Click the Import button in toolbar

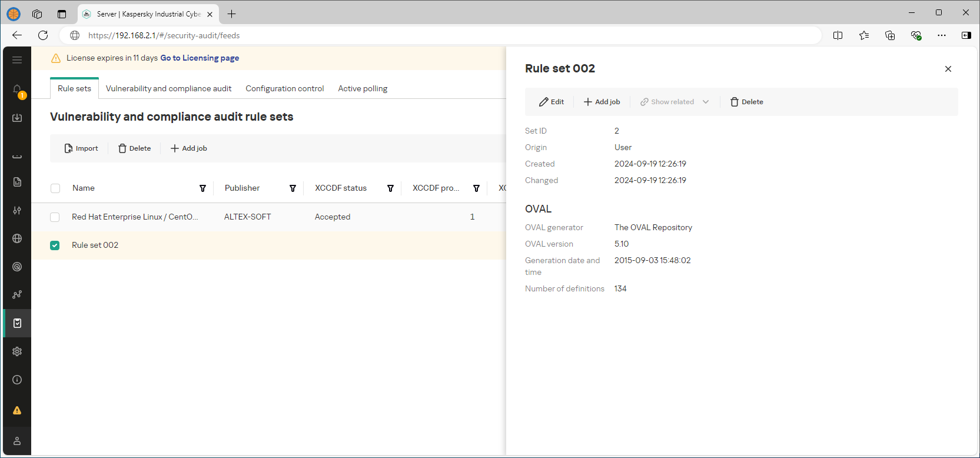(81, 148)
